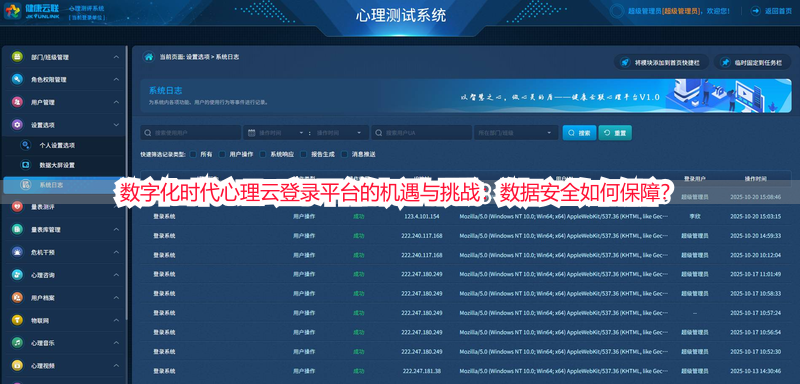
Task: Click the home icon in the breadcrumb
Action: tap(148, 57)
